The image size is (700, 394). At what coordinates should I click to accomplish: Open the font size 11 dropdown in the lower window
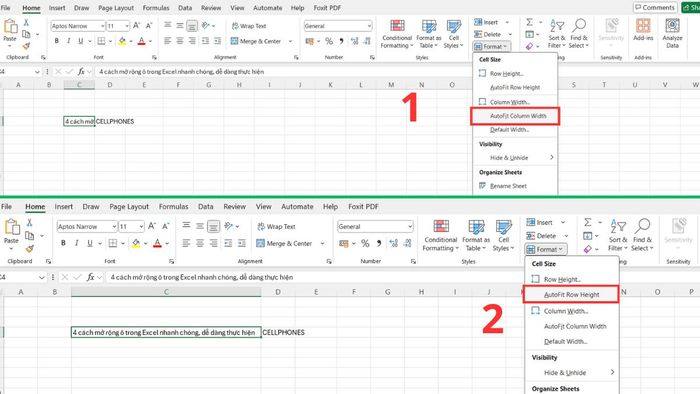pos(141,227)
